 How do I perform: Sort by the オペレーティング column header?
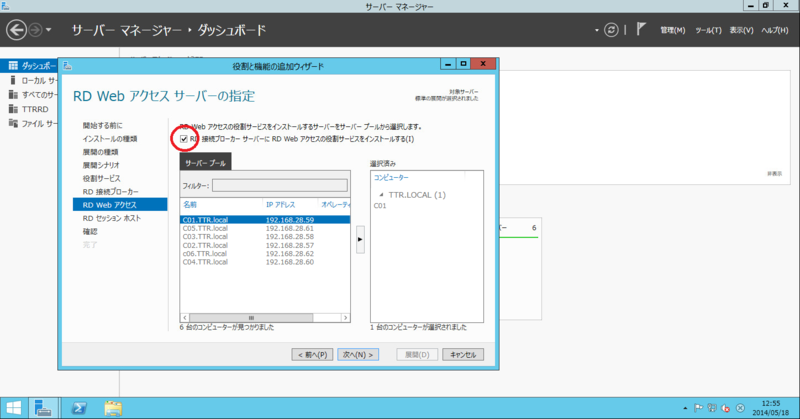pyautogui.click(x=335, y=205)
